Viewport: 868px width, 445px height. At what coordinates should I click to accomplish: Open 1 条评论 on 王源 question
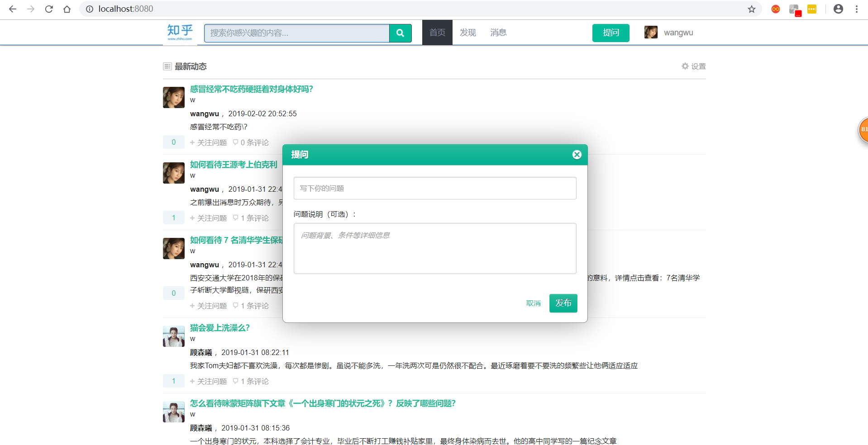(251, 218)
